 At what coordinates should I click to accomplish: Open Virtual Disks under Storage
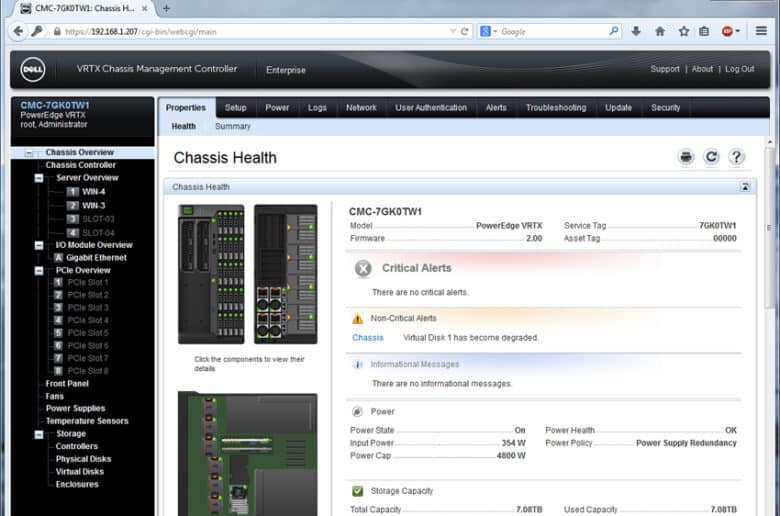80,471
